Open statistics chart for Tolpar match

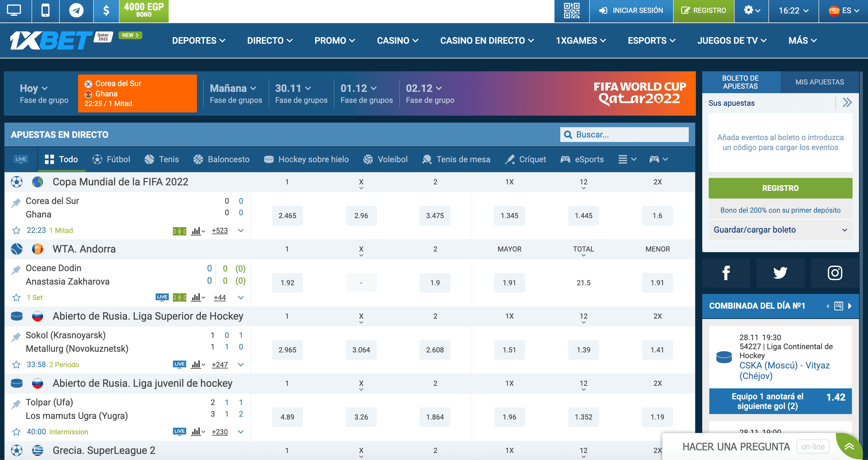(198, 432)
